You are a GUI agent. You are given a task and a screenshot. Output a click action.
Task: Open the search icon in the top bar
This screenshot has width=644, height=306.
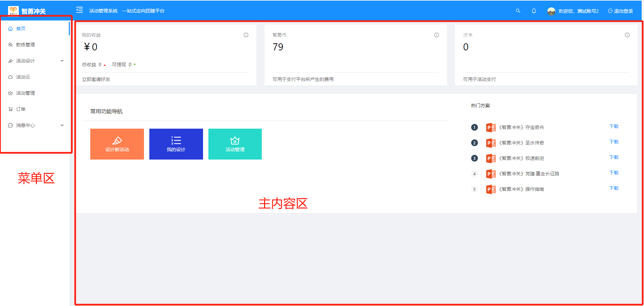(x=518, y=10)
